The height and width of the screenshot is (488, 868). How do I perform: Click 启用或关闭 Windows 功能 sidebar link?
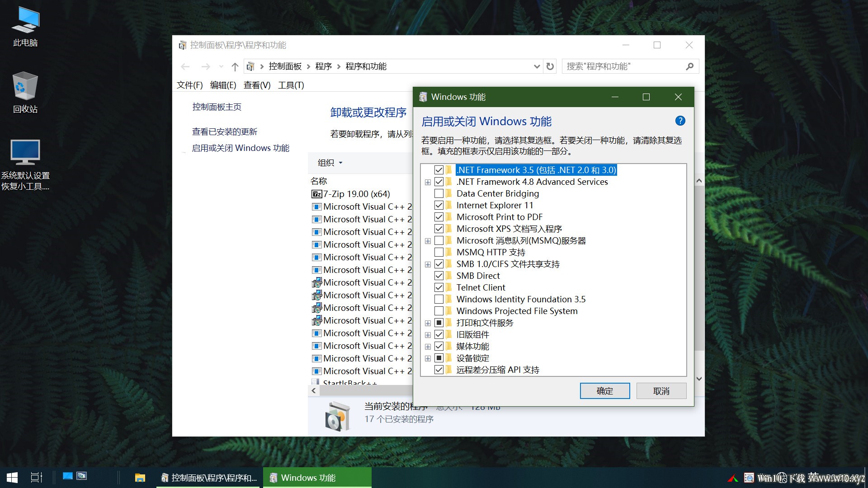[241, 148]
